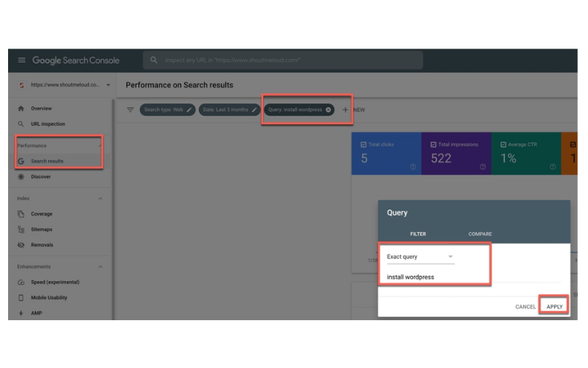Open Removals in the sidebar

(42, 245)
